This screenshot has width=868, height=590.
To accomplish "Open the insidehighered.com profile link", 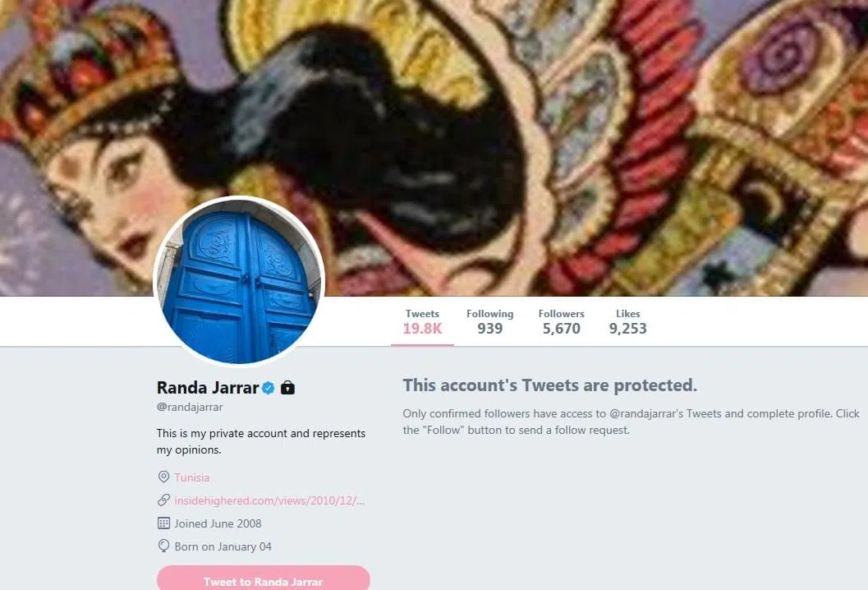I will pos(269,500).
